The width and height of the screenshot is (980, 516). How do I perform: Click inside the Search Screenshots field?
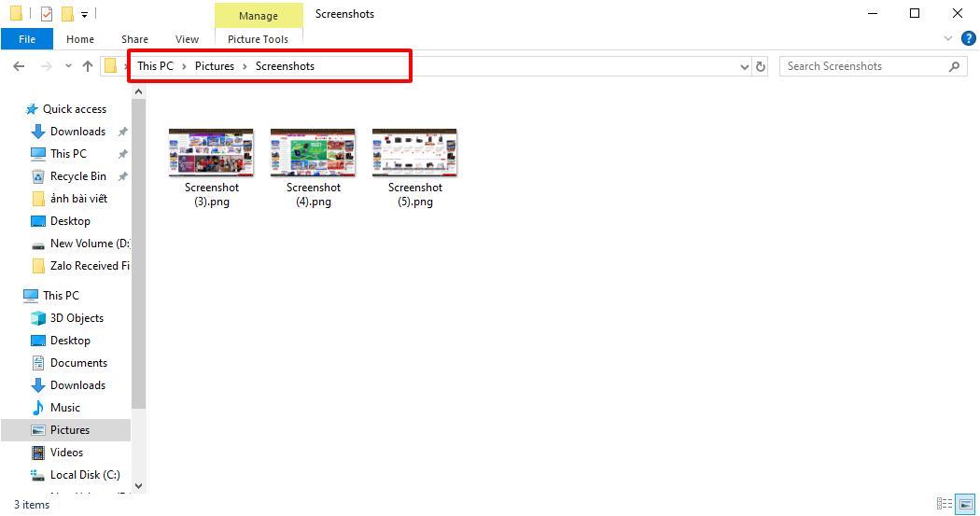point(864,66)
